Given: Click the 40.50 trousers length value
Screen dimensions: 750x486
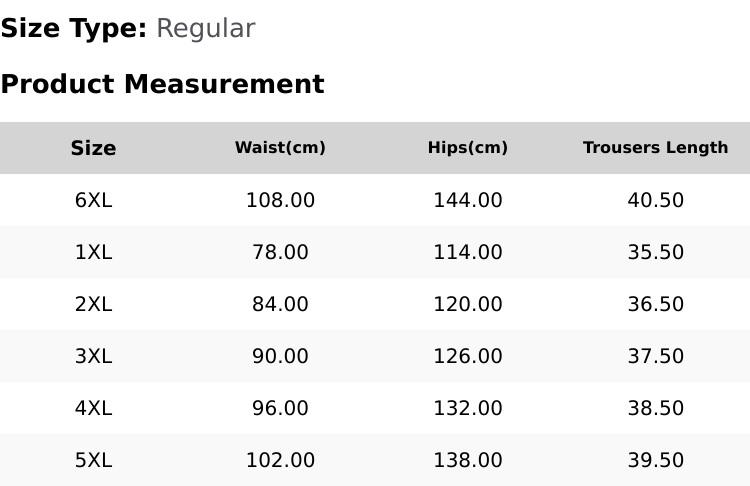Looking at the screenshot, I should point(655,200).
